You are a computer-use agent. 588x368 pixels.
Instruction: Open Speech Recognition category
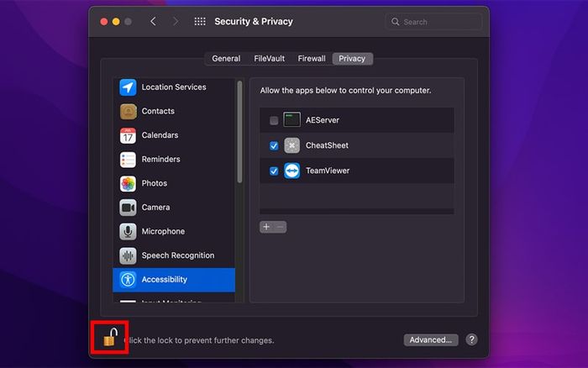pyautogui.click(x=174, y=255)
